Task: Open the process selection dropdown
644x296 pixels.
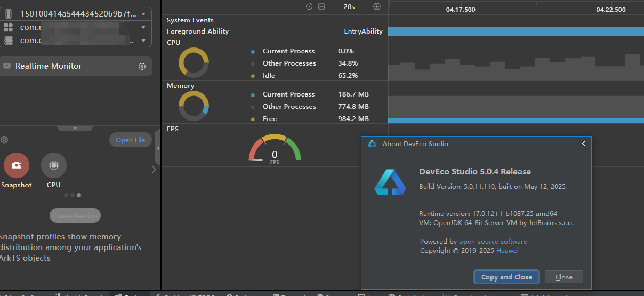Action: click(x=143, y=41)
